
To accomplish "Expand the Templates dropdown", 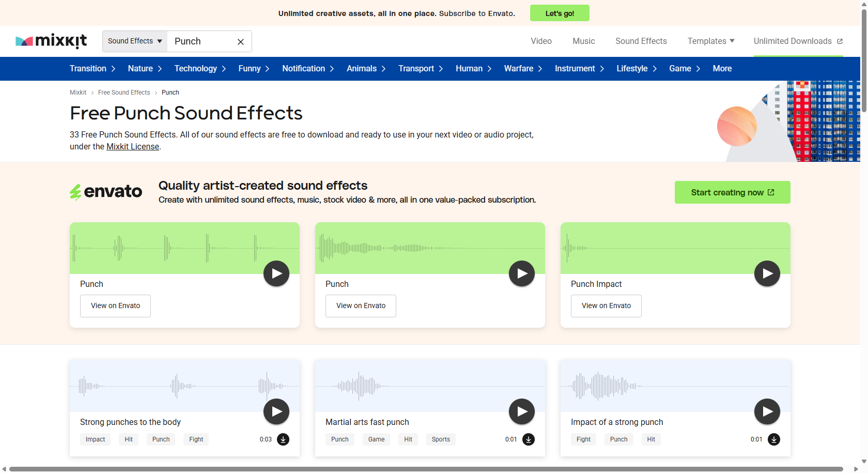I will [710, 41].
